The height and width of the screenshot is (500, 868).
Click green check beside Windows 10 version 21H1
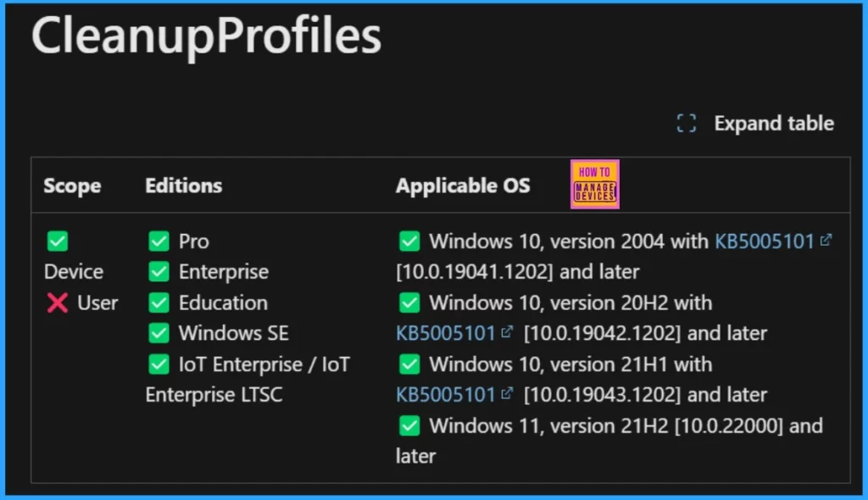tap(409, 364)
